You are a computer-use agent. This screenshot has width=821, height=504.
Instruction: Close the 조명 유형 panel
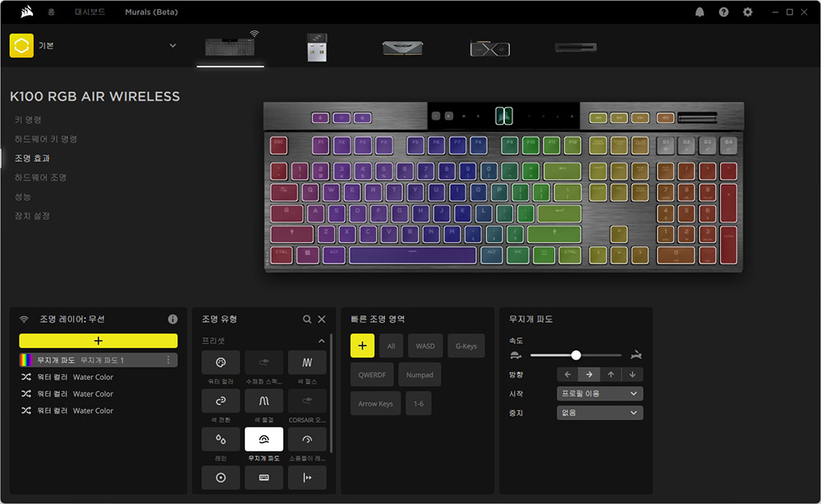tap(322, 319)
